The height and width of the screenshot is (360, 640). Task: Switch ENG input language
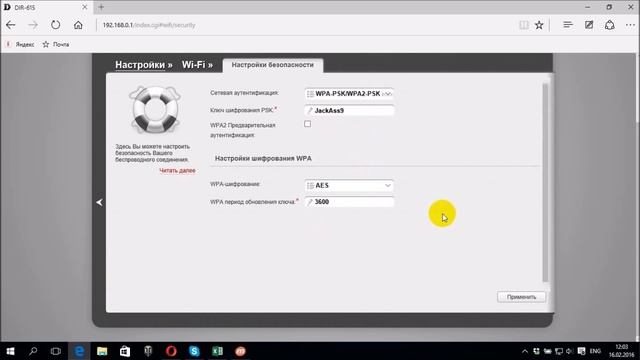click(595, 351)
